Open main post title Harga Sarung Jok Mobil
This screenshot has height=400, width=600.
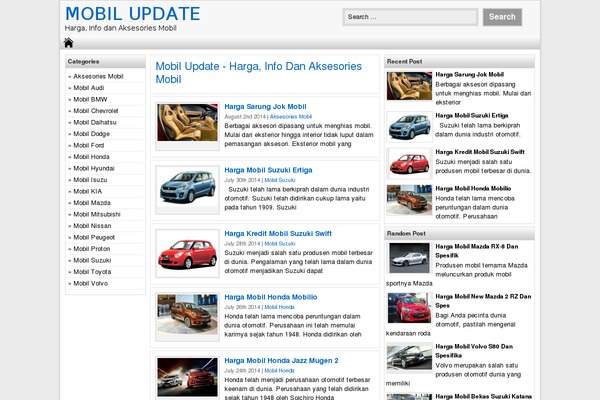(265, 106)
